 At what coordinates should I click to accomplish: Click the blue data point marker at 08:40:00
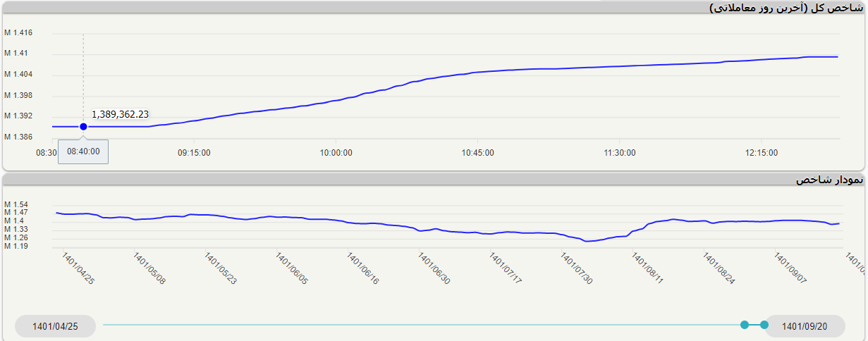coord(83,127)
